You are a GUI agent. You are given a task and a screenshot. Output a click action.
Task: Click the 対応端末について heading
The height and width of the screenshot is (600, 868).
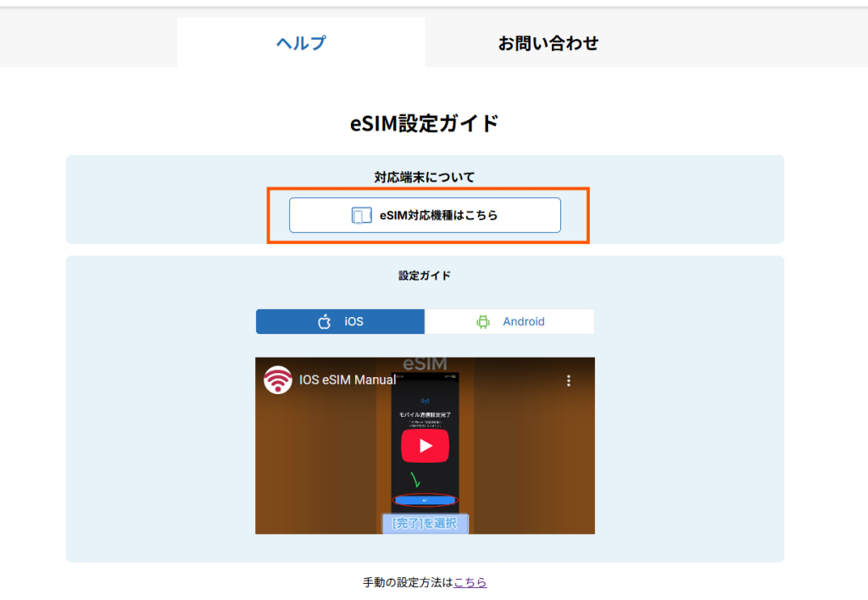pos(425,177)
